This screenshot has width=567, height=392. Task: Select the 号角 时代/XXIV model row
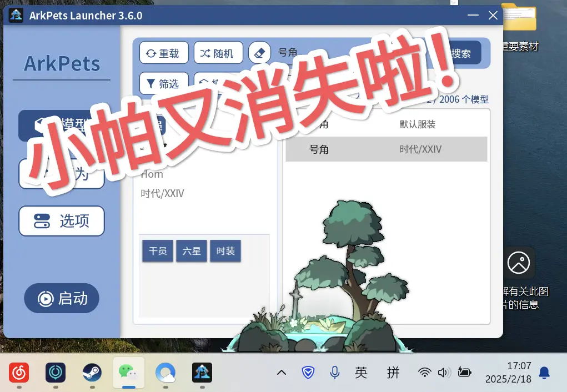(386, 149)
